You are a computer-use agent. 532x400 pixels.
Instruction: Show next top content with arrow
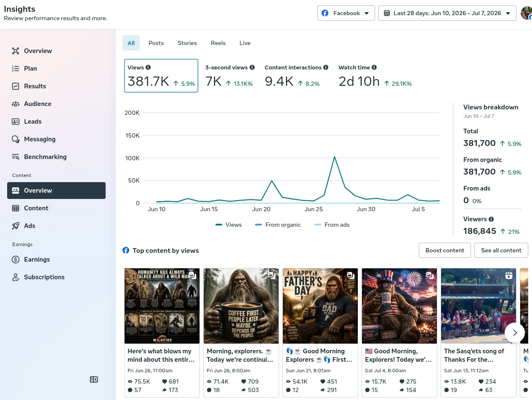pos(515,333)
